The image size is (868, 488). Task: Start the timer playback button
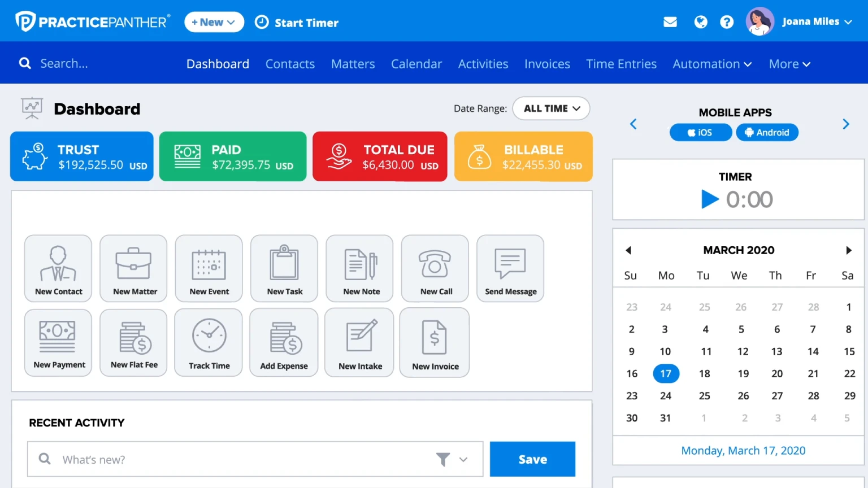[x=710, y=199]
